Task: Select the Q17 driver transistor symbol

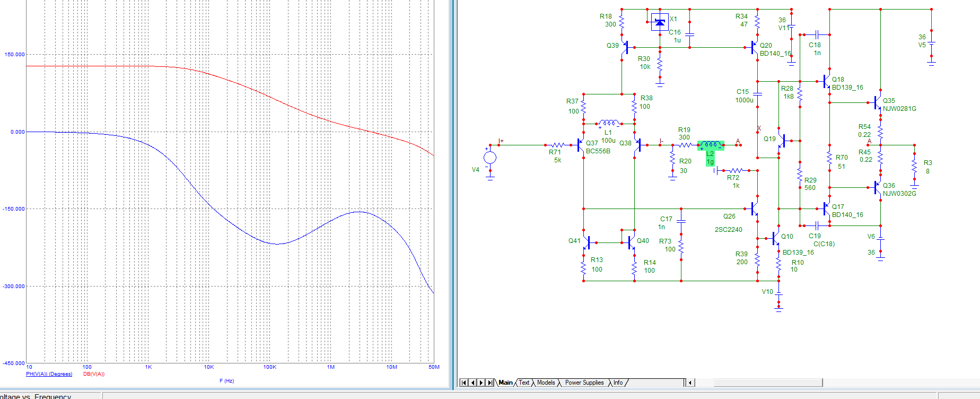Action: pyautogui.click(x=826, y=209)
